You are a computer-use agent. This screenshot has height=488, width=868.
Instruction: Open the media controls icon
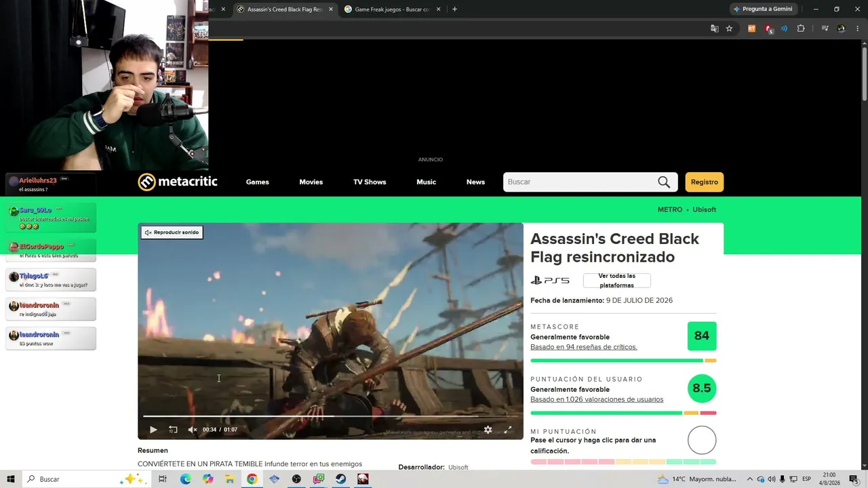tap(825, 28)
